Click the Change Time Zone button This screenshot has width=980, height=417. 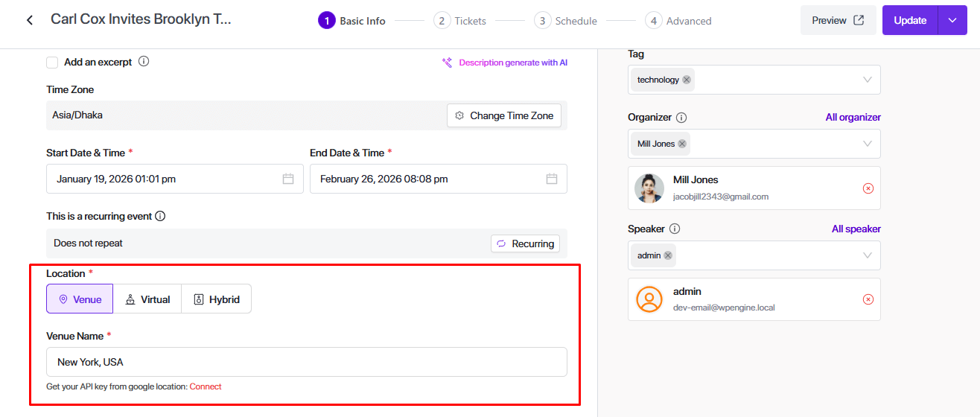point(504,115)
